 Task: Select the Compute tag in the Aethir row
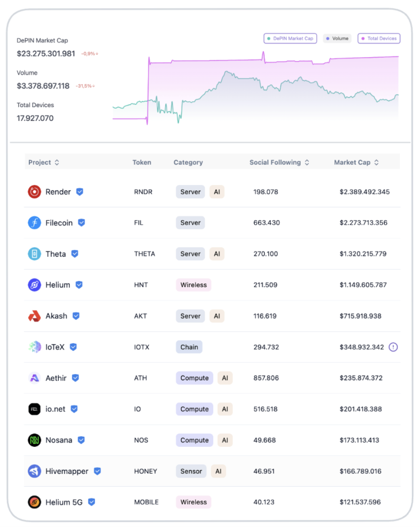(x=194, y=378)
